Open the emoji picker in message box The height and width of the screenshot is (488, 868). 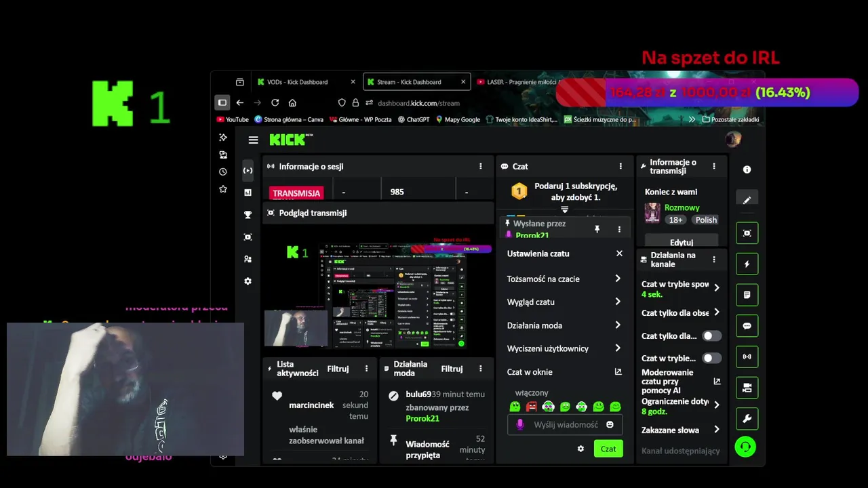coord(610,424)
